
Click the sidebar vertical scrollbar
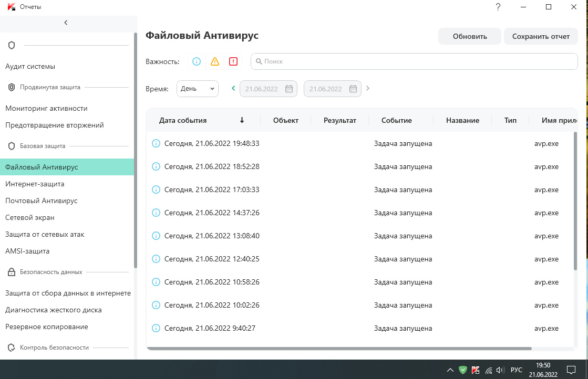tap(136, 150)
